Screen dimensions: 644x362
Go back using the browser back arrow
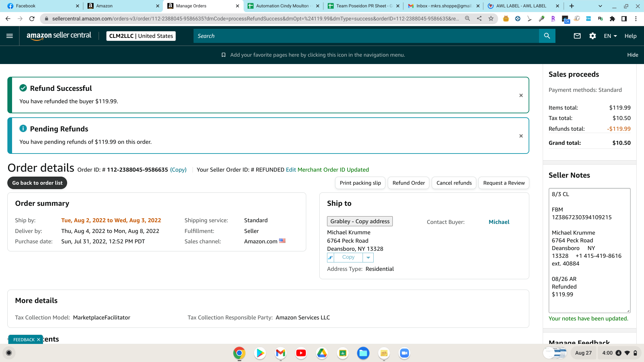(8, 19)
